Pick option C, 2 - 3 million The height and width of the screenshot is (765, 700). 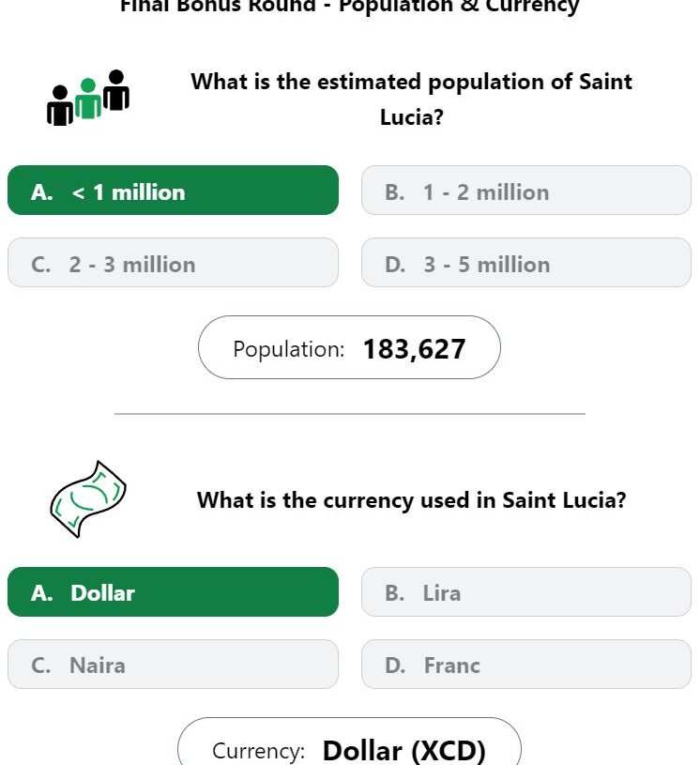click(174, 263)
